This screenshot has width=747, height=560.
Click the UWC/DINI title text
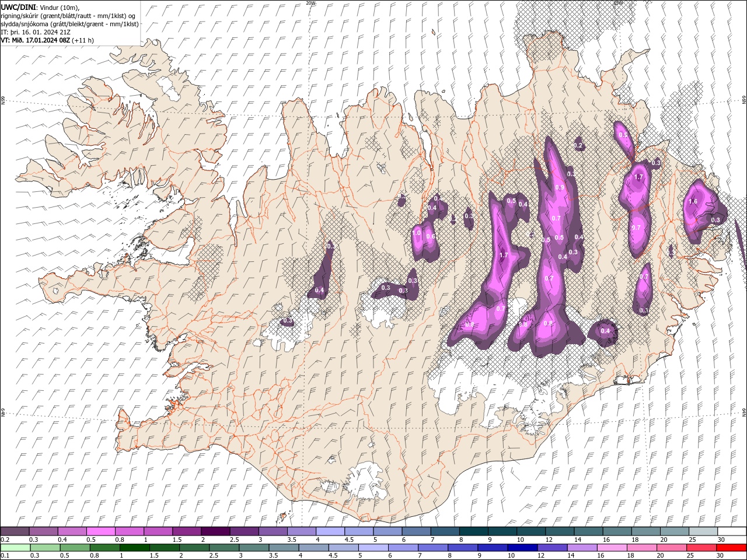[18, 7]
